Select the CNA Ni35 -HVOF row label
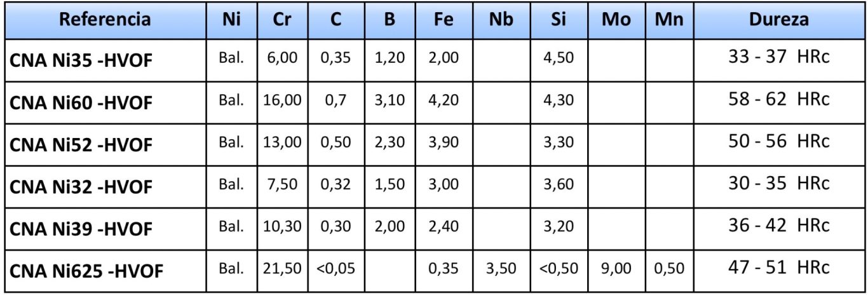 105,59
